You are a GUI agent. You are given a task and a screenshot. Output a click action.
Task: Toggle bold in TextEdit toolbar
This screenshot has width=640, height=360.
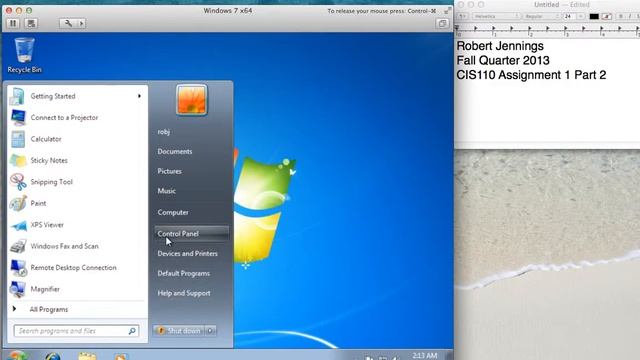click(621, 16)
